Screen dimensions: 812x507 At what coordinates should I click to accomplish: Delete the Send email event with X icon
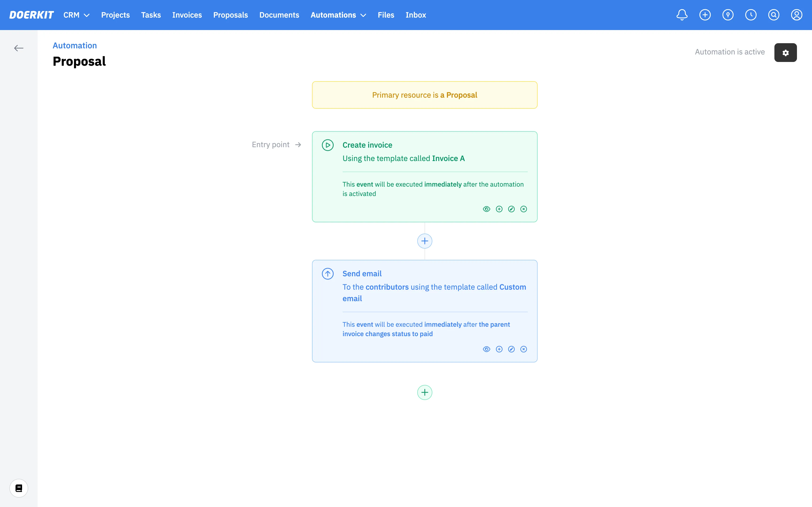pos(523,350)
